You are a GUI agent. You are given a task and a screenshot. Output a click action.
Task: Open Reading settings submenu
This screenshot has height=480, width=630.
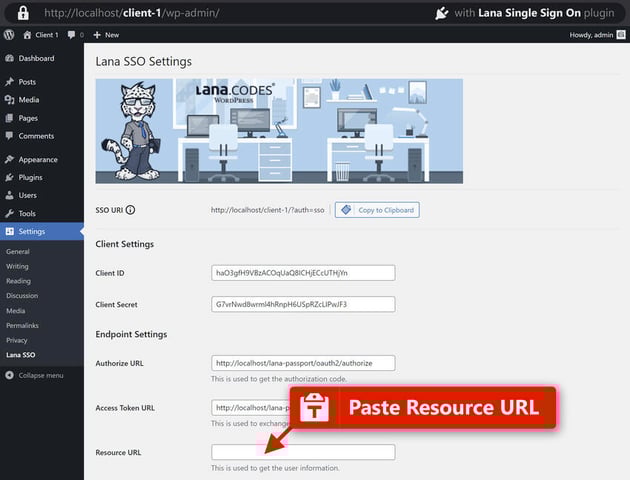[x=18, y=281]
